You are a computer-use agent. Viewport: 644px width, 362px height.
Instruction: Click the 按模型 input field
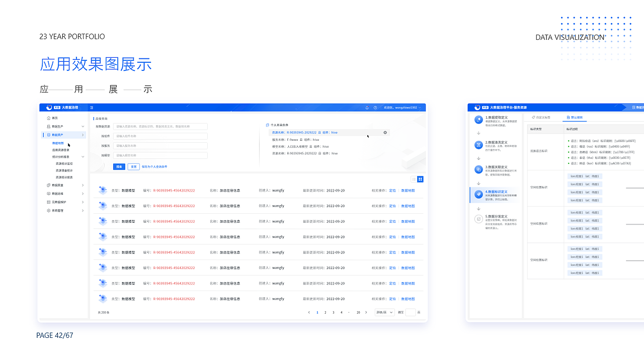[160, 155]
